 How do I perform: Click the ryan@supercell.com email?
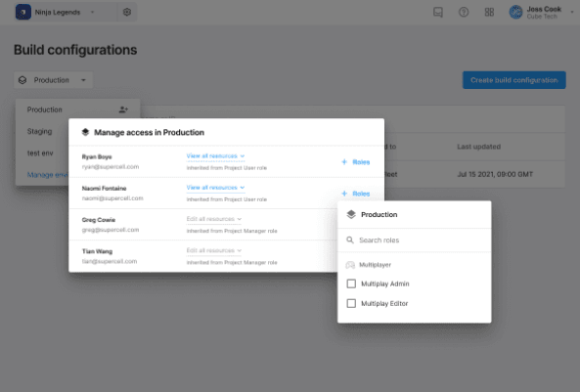click(x=111, y=167)
